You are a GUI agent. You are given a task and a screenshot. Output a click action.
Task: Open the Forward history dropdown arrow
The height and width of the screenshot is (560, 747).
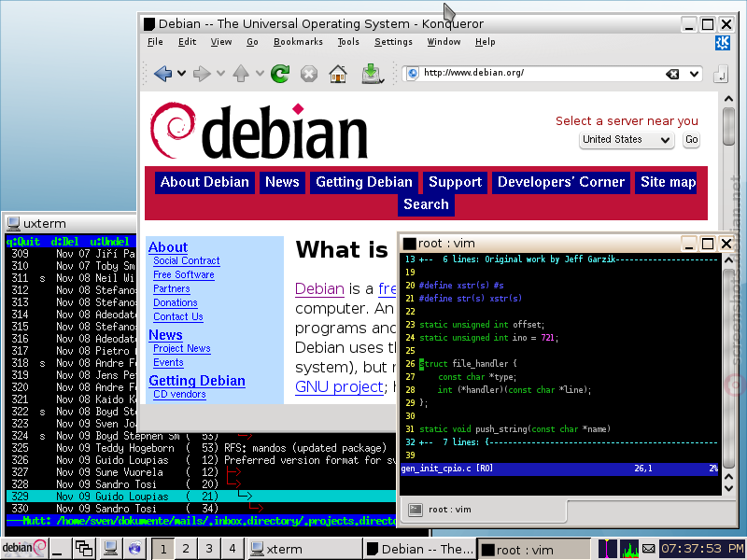pyautogui.click(x=220, y=74)
